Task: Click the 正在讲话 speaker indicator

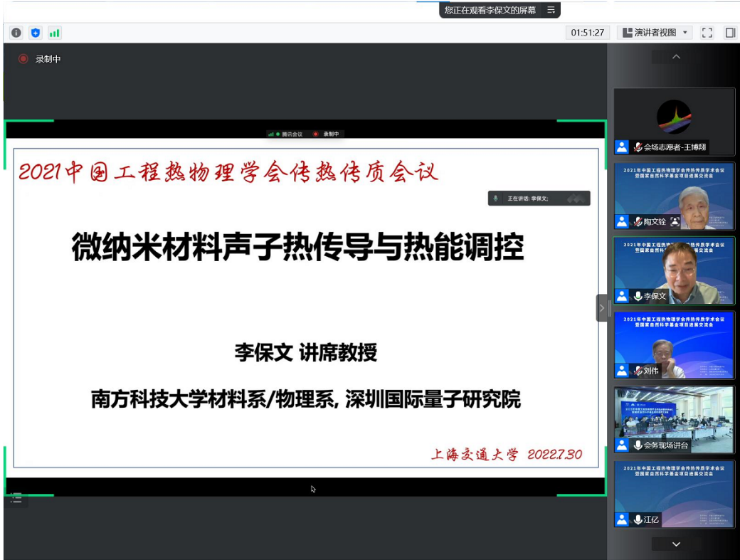Action: point(539,199)
